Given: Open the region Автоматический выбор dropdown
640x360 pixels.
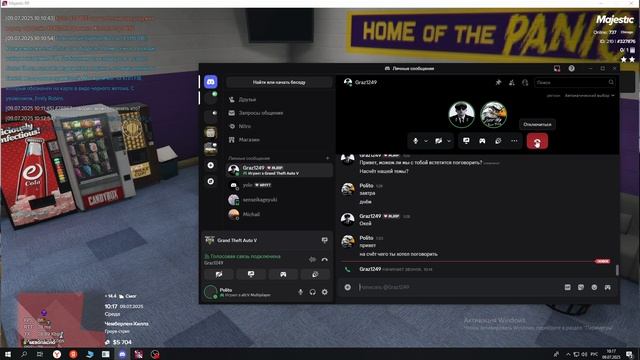Looking at the screenshot, I should (589, 96).
